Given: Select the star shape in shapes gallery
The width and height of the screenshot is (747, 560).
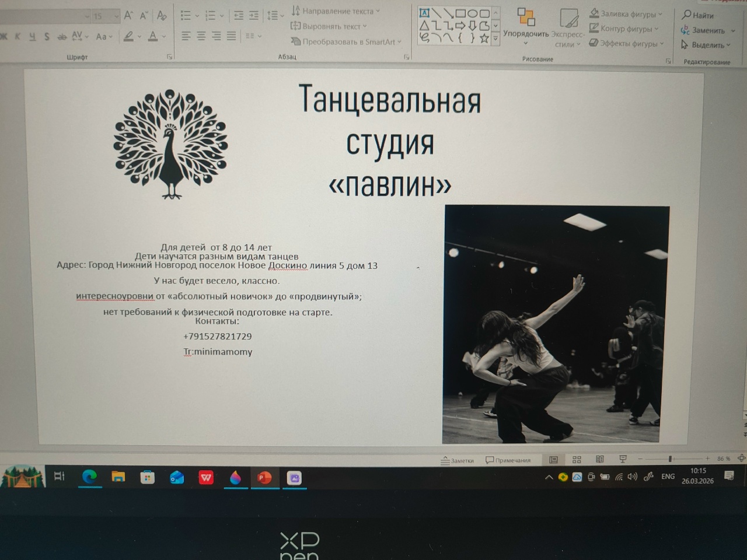Looking at the screenshot, I should (x=484, y=38).
